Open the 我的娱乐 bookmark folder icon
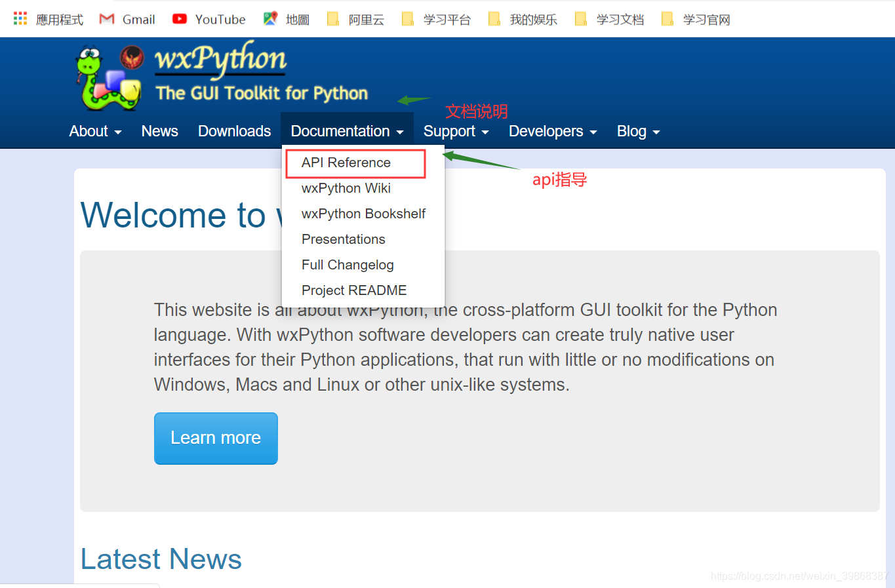The image size is (895, 588). [494, 19]
